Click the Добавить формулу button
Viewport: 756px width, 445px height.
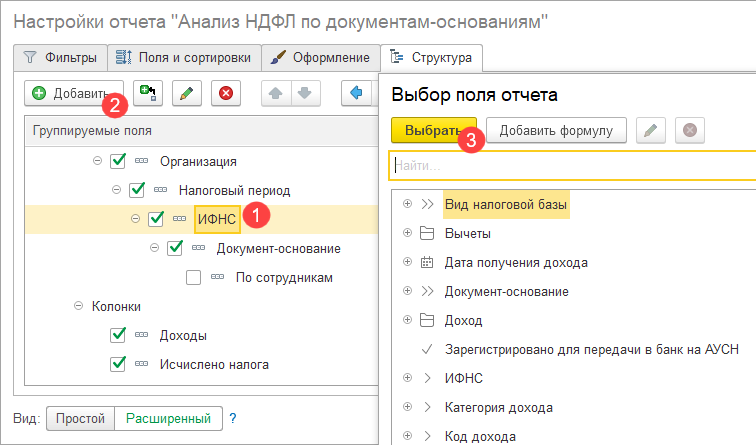pyautogui.click(x=556, y=130)
